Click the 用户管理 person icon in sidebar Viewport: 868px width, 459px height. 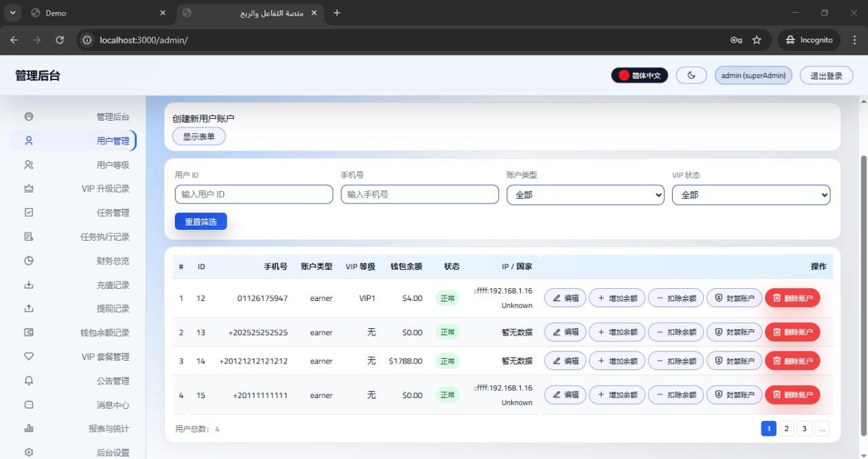coord(28,141)
